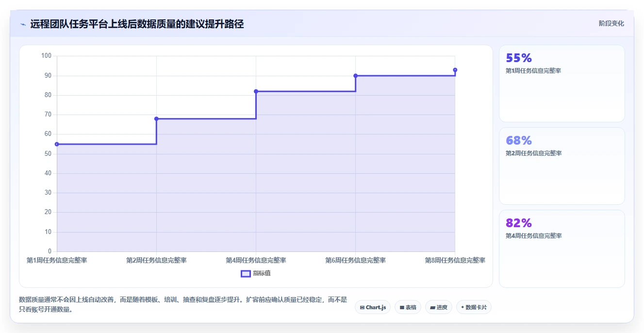Open the 68% 第2周 stat card
This screenshot has height=333, width=644.
(x=562, y=166)
